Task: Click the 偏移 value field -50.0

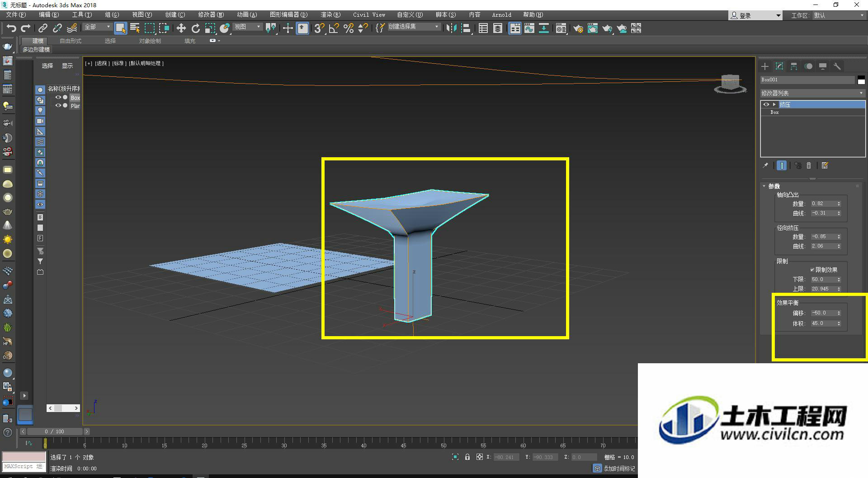Action: coord(823,313)
